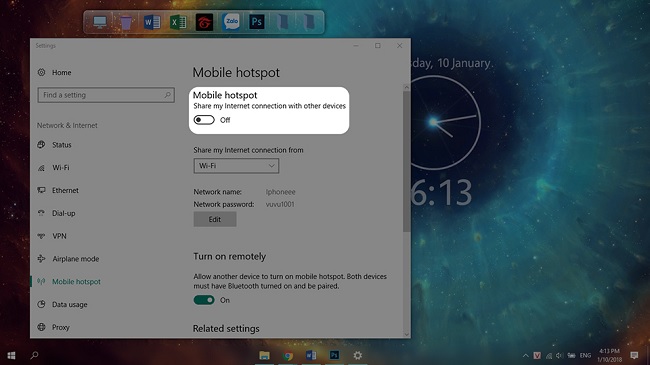The height and width of the screenshot is (365, 650).
Task: Click the Garena icon in the dock
Action: (204, 22)
